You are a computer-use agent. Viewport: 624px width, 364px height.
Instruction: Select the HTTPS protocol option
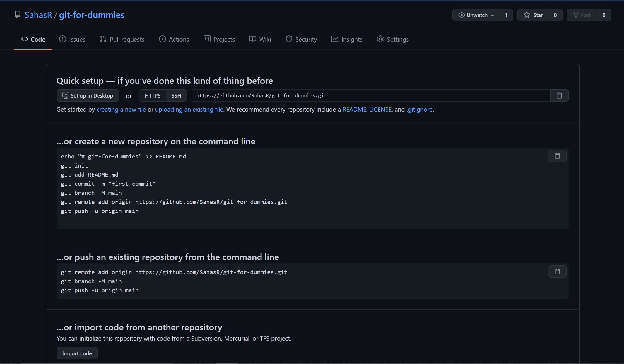(x=152, y=95)
